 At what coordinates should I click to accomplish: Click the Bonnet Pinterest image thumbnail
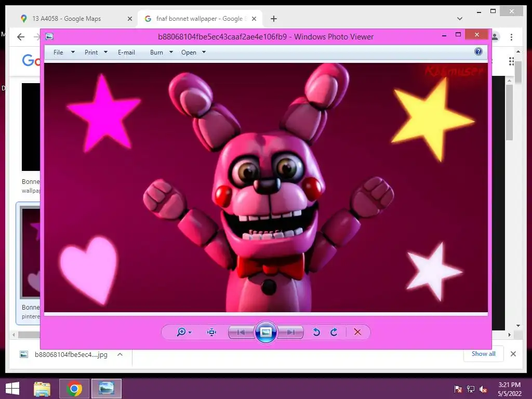pyautogui.click(x=30, y=253)
